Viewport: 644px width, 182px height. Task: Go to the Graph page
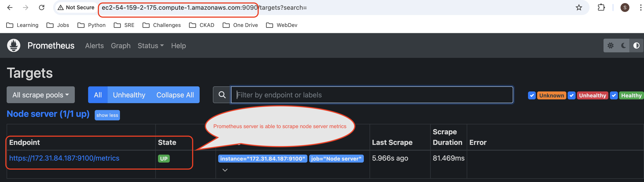click(x=120, y=46)
